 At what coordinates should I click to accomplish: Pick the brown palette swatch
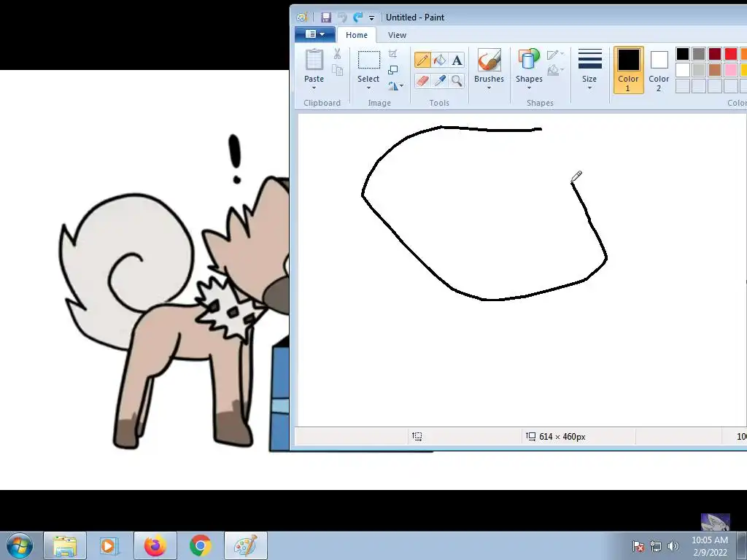(x=715, y=70)
